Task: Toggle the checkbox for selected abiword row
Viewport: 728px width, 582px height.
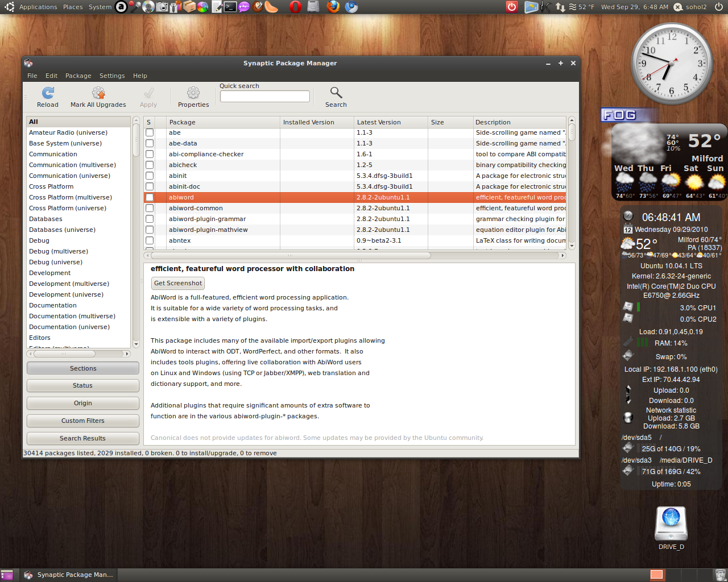Action: pyautogui.click(x=150, y=197)
